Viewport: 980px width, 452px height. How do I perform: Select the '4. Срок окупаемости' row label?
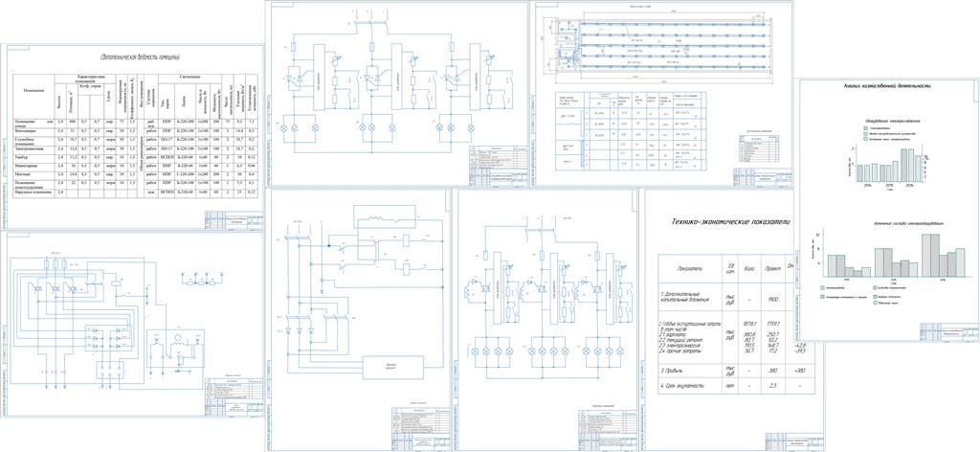click(x=684, y=386)
